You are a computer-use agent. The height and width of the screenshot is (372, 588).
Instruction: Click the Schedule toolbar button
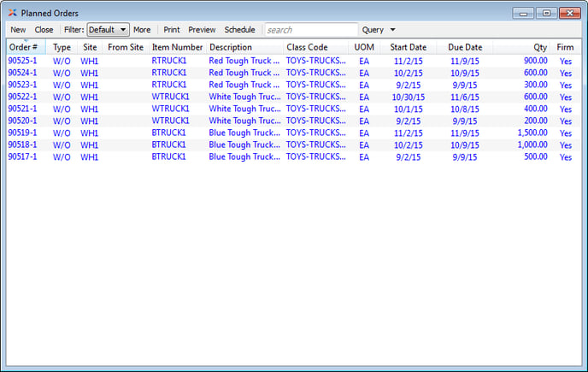point(239,30)
